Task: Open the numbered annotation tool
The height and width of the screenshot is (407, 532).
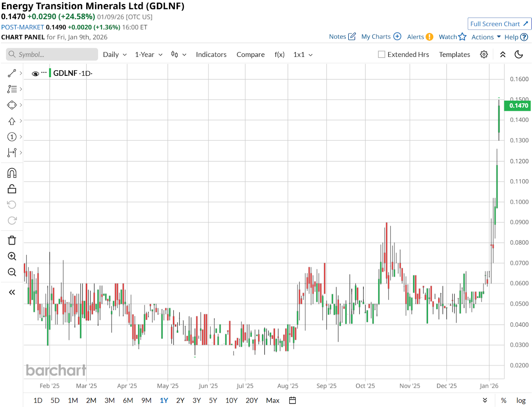Action: click(x=12, y=137)
